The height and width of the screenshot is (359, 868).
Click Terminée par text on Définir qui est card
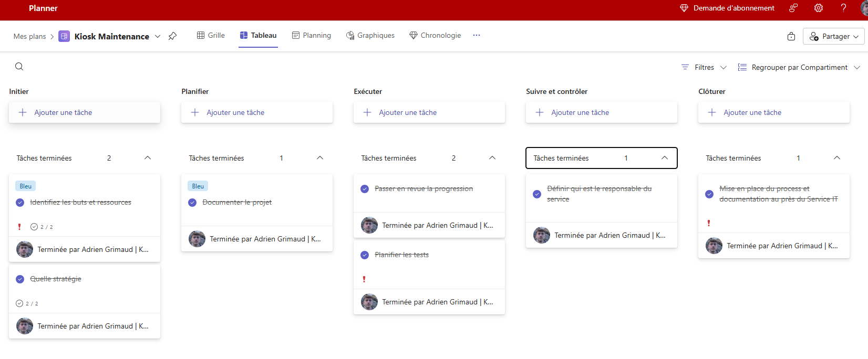pos(610,235)
